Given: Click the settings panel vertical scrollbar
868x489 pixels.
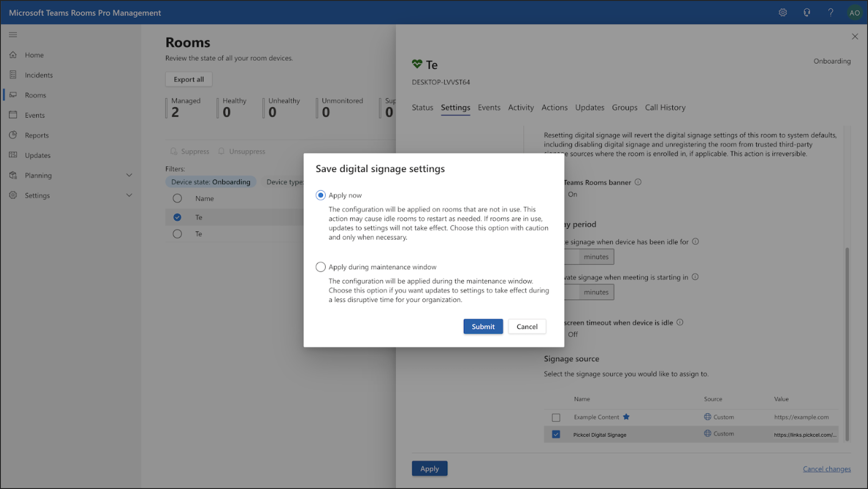Looking at the screenshot, I should point(847,343).
